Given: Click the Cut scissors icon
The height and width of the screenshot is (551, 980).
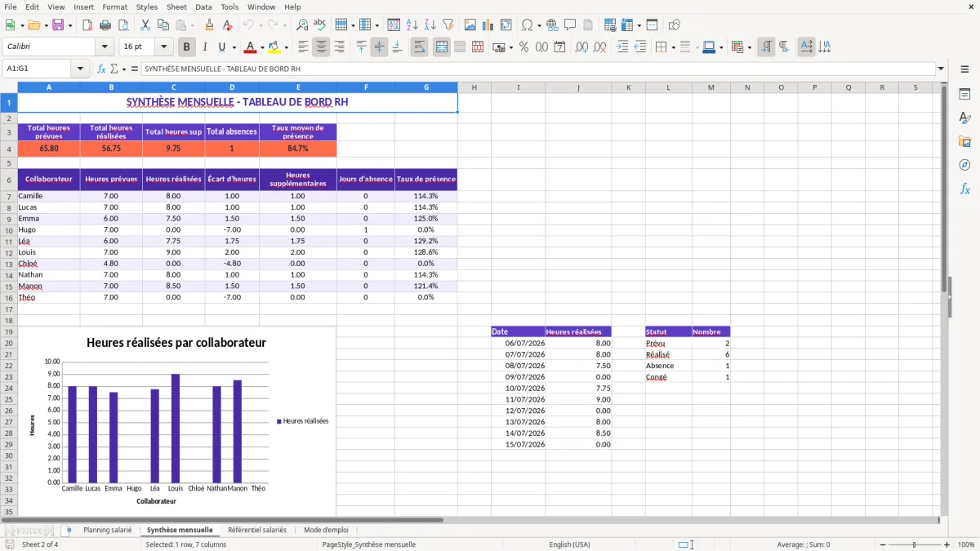Looking at the screenshot, I should 145,25.
